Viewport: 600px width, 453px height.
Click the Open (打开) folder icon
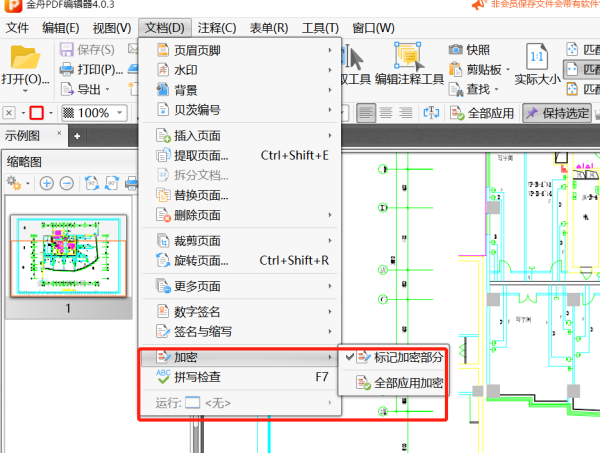coord(25,56)
